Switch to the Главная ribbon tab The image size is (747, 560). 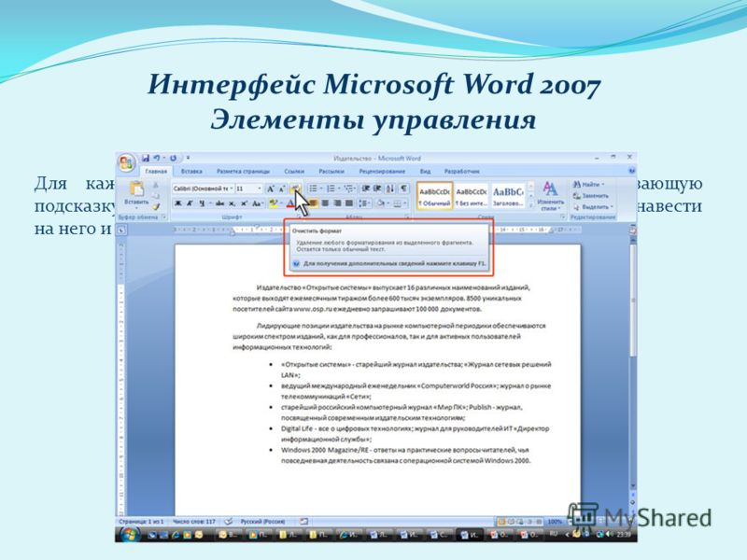point(156,172)
